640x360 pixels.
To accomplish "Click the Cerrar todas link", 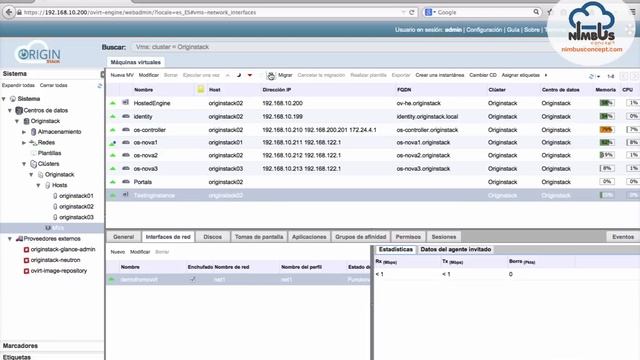I will click(x=53, y=85).
